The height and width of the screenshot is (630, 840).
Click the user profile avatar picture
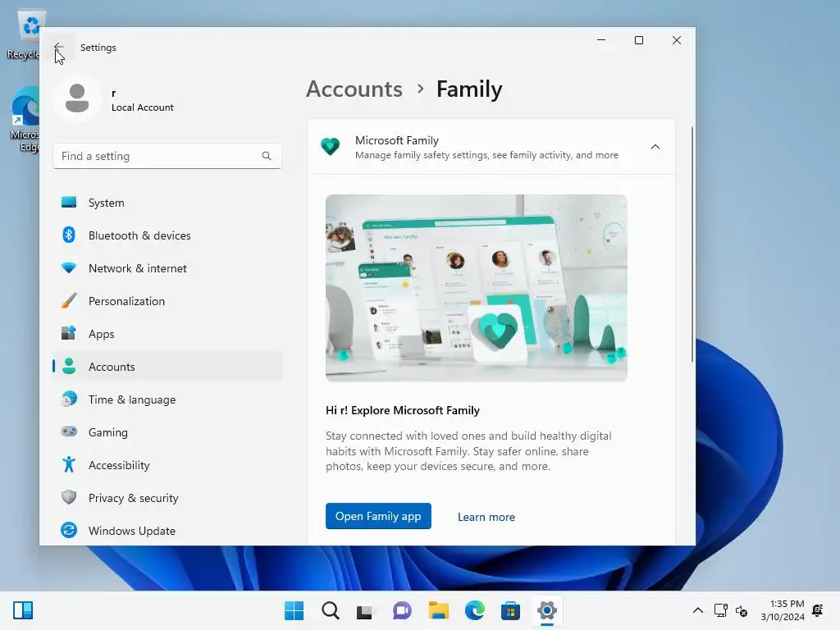77,98
